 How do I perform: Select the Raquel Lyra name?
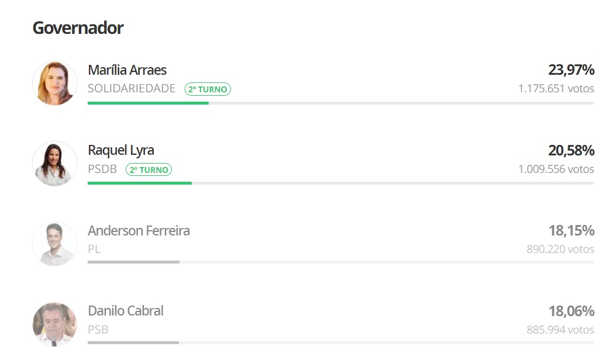[120, 150]
